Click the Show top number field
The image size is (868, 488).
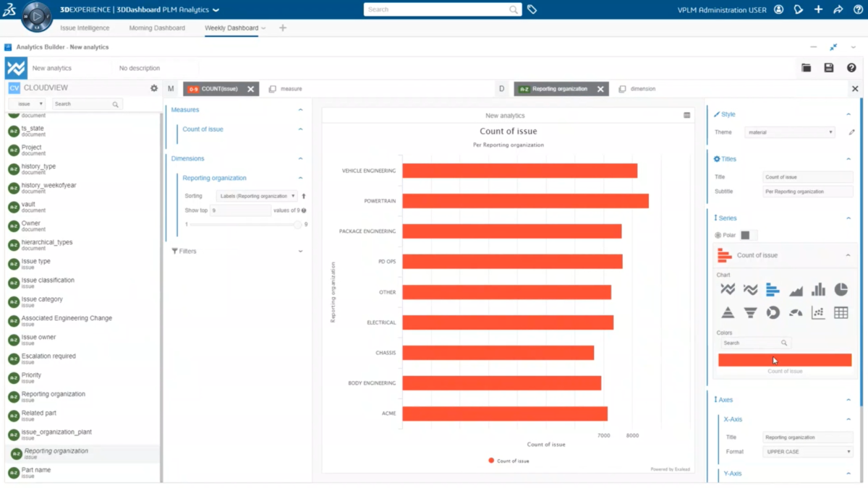240,210
